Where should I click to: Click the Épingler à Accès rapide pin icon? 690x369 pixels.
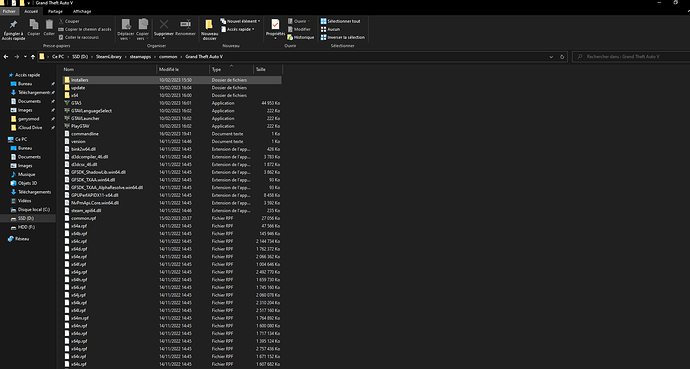pyautogui.click(x=13, y=25)
